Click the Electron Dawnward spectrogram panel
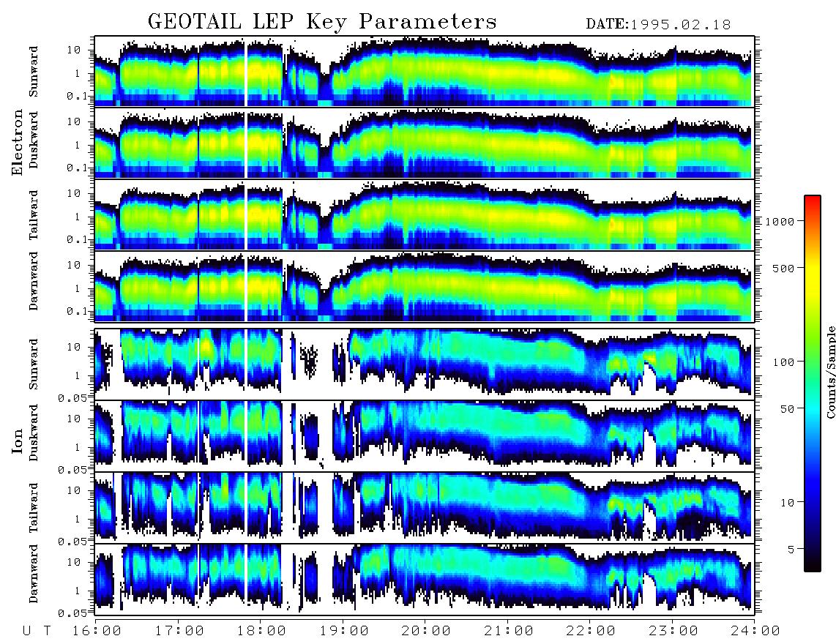This screenshot has height=644, width=836. click(425, 286)
